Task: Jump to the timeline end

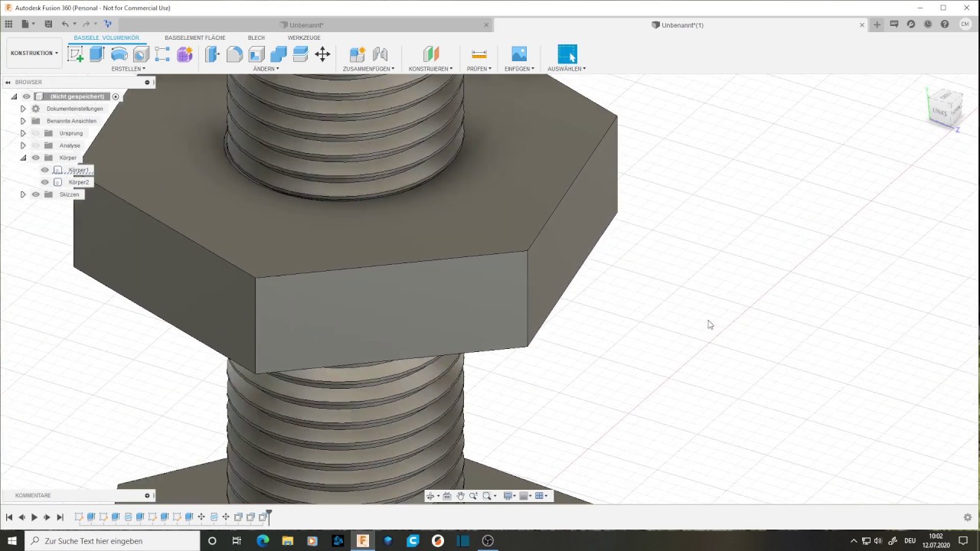Action: 60,517
